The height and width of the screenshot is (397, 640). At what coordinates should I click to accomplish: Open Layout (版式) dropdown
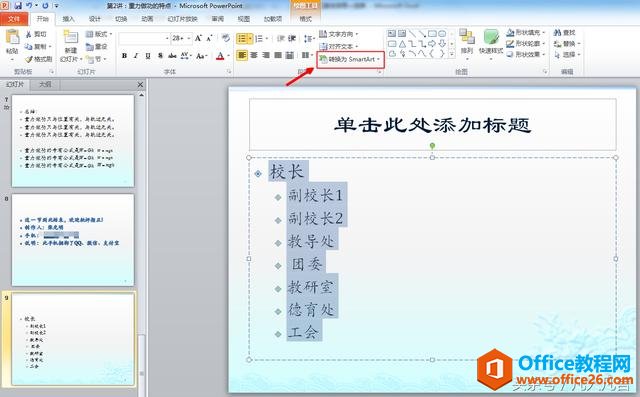[x=99, y=34]
